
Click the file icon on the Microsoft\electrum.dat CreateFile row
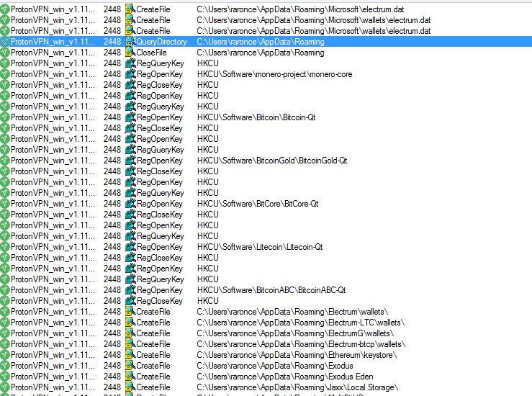(x=130, y=9)
